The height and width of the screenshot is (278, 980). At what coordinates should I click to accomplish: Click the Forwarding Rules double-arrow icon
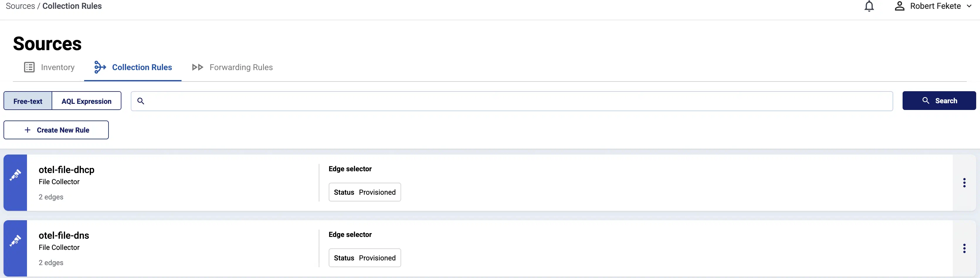[197, 67]
